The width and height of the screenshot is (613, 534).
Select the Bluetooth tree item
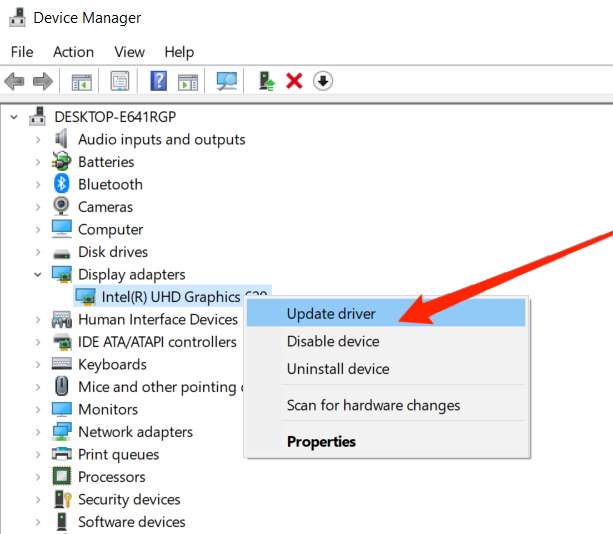point(110,184)
